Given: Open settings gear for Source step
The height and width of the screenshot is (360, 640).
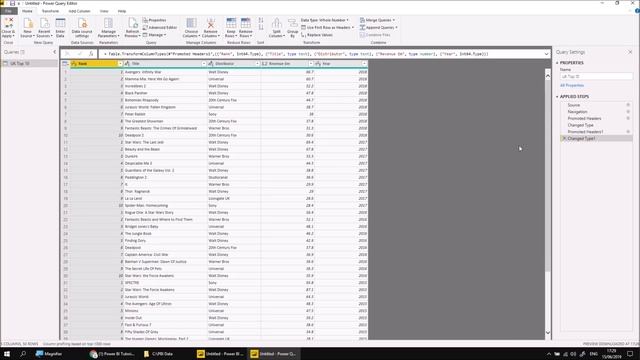Looking at the screenshot, I should click(x=628, y=105).
